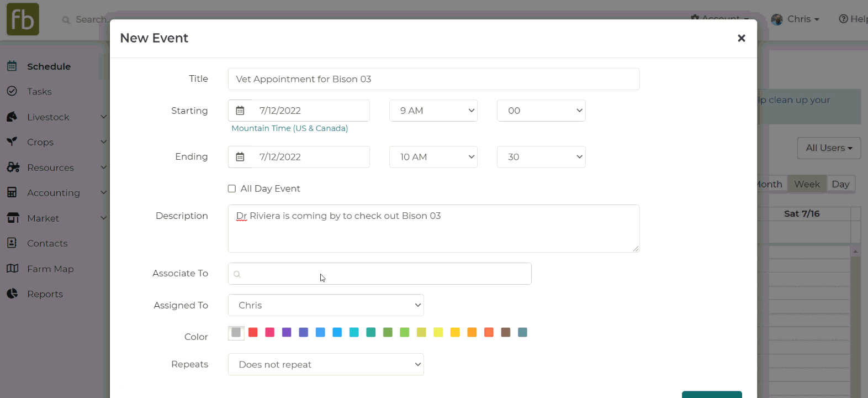Click the Mountain Time timezone link
The height and width of the screenshot is (398, 868).
click(290, 128)
